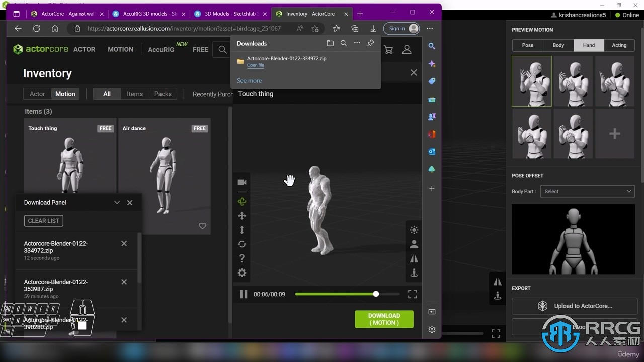The width and height of the screenshot is (644, 362).
Task: Activate the green orbit rotate tool
Action: pyautogui.click(x=242, y=202)
